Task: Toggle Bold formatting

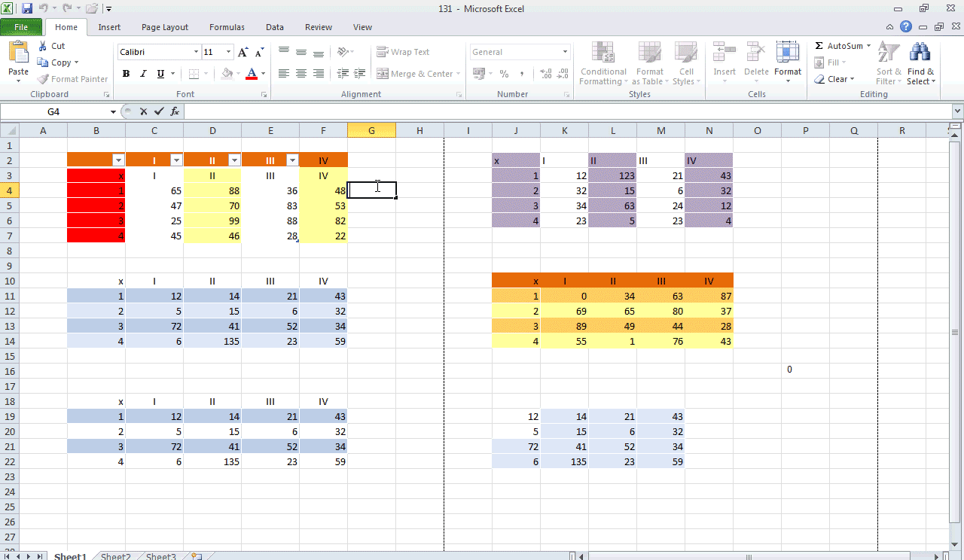Action: point(126,74)
